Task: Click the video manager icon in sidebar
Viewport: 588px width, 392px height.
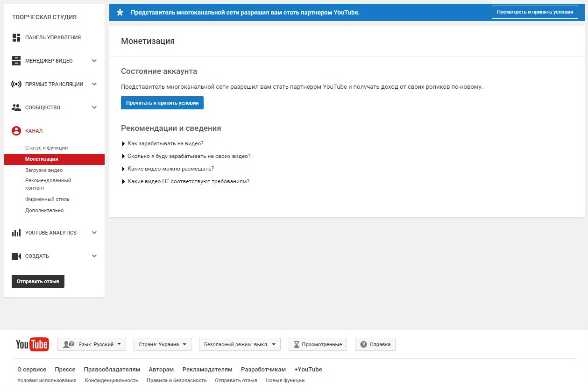Action: click(x=16, y=61)
